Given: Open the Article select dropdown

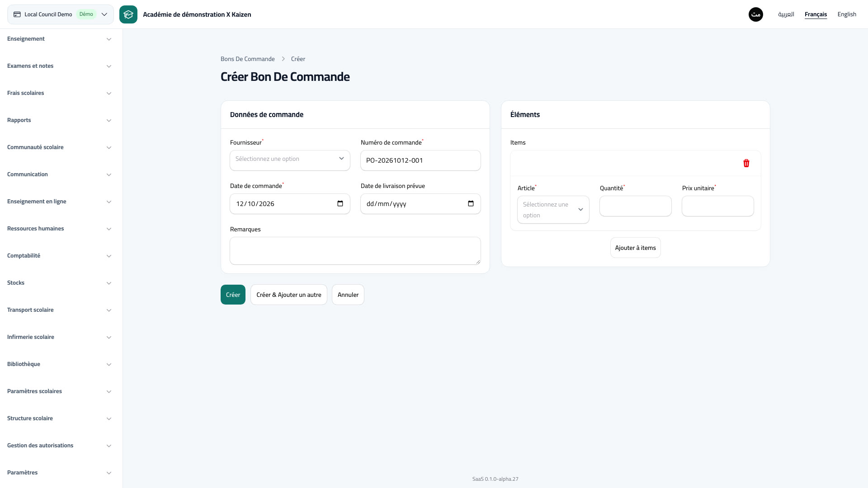Looking at the screenshot, I should [x=553, y=210].
